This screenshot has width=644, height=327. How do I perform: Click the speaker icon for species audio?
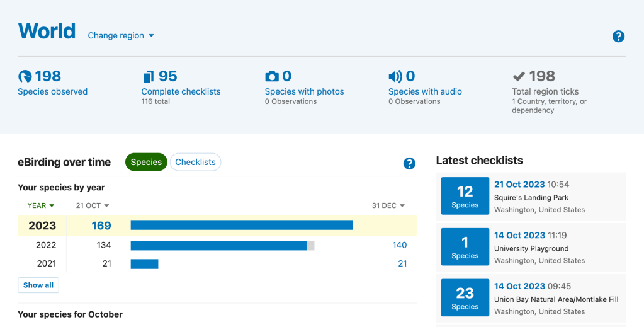395,77
